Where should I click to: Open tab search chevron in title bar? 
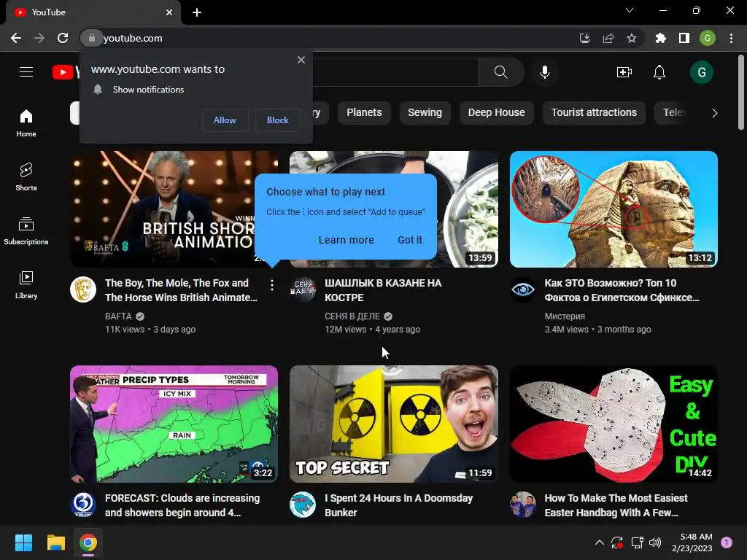pyautogui.click(x=630, y=10)
